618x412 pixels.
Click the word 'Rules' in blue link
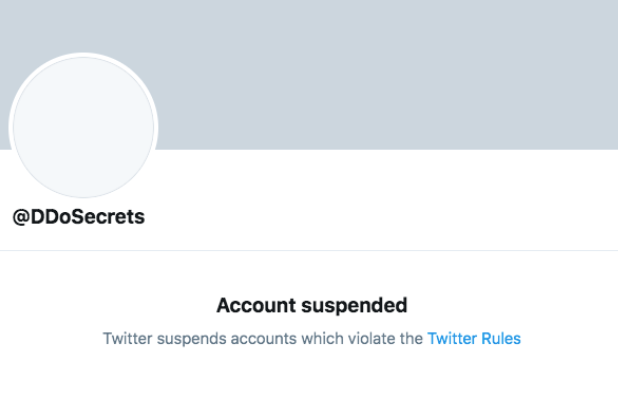tap(502, 339)
